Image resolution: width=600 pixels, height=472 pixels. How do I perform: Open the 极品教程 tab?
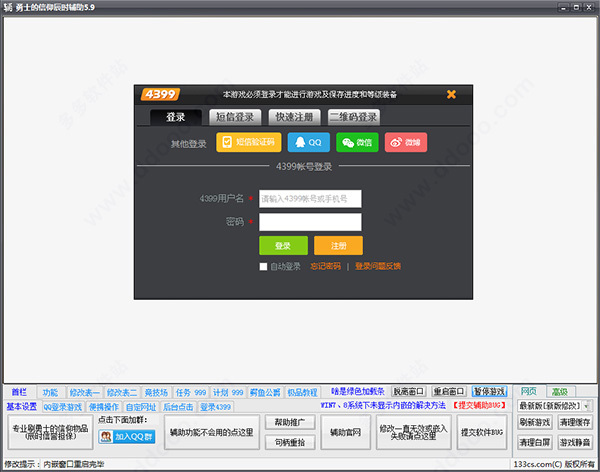pos(302,393)
